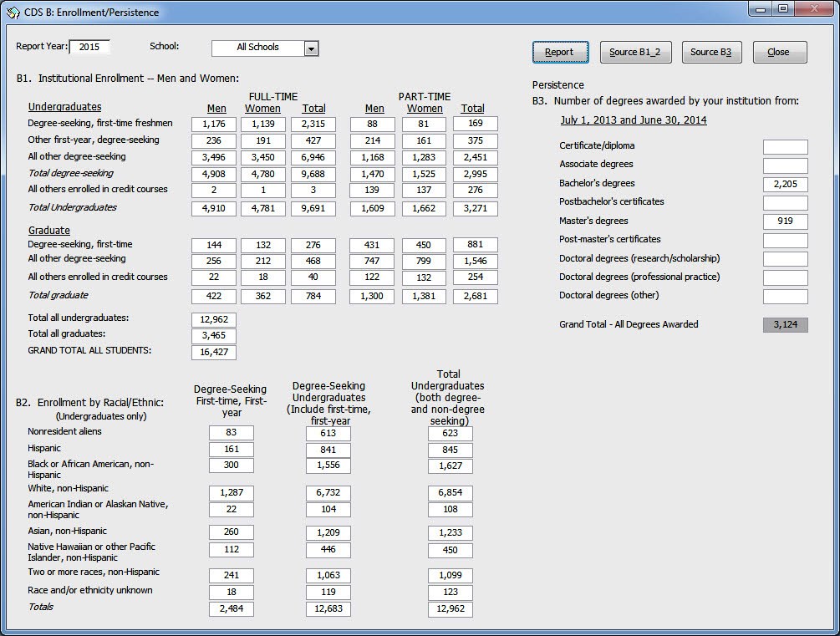Click the 'July 1, 2013 and June 30, 2014' text
The image size is (840, 636).
pos(634,120)
